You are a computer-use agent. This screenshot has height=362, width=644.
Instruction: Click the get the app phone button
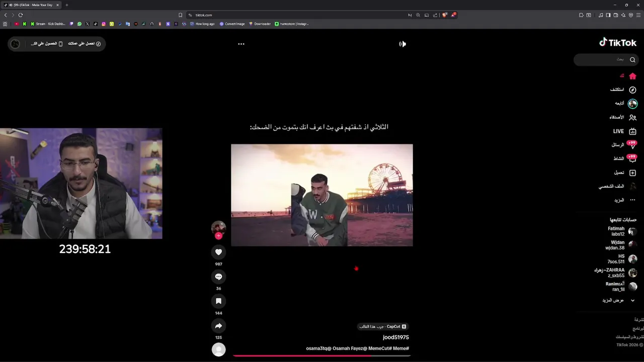47,44
